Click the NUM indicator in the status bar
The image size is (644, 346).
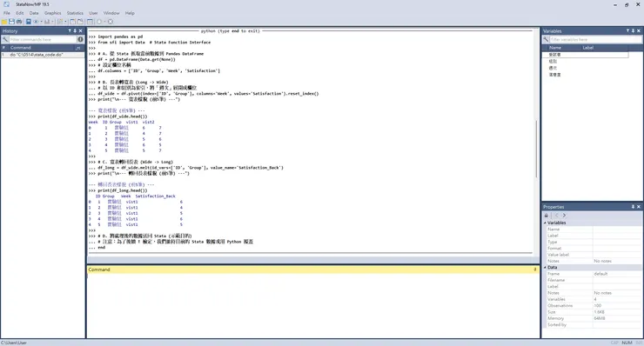(627, 343)
